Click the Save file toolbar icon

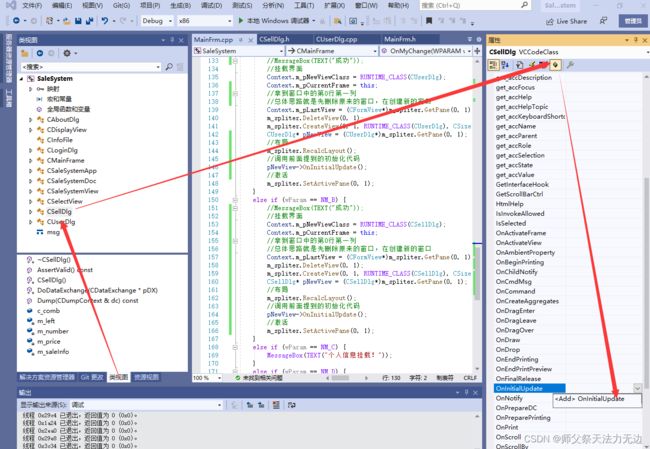click(78, 21)
